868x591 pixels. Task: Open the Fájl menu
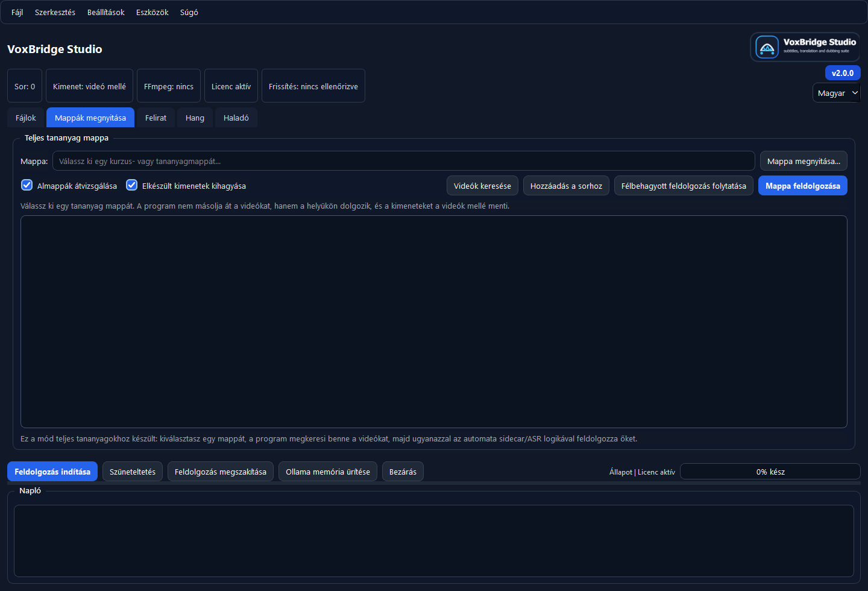point(17,12)
